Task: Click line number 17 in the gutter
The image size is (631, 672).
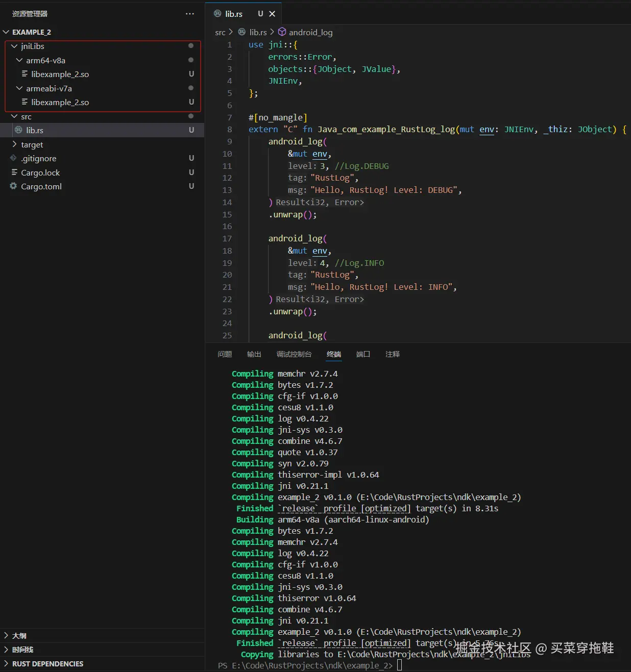Action: tap(227, 238)
